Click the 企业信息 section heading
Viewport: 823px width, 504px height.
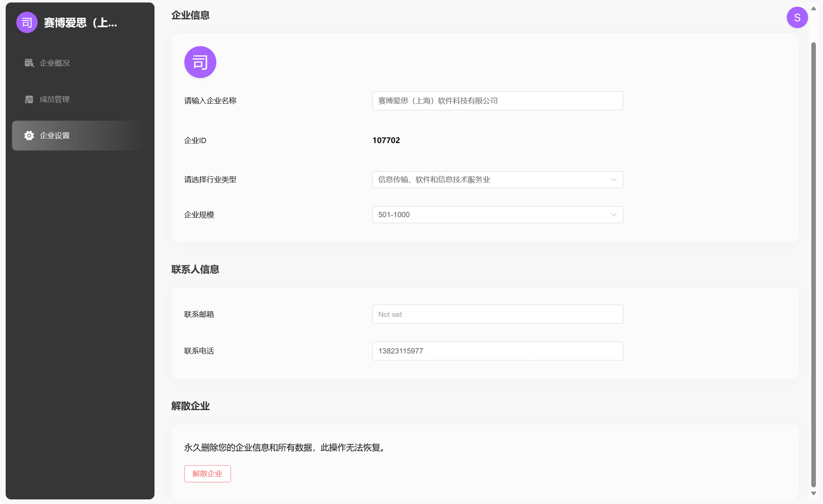point(190,15)
